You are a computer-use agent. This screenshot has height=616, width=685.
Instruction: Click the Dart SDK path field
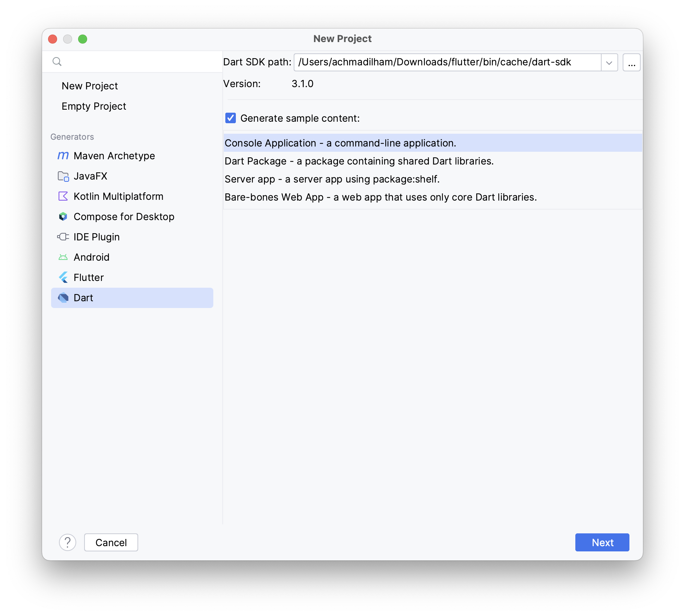448,62
